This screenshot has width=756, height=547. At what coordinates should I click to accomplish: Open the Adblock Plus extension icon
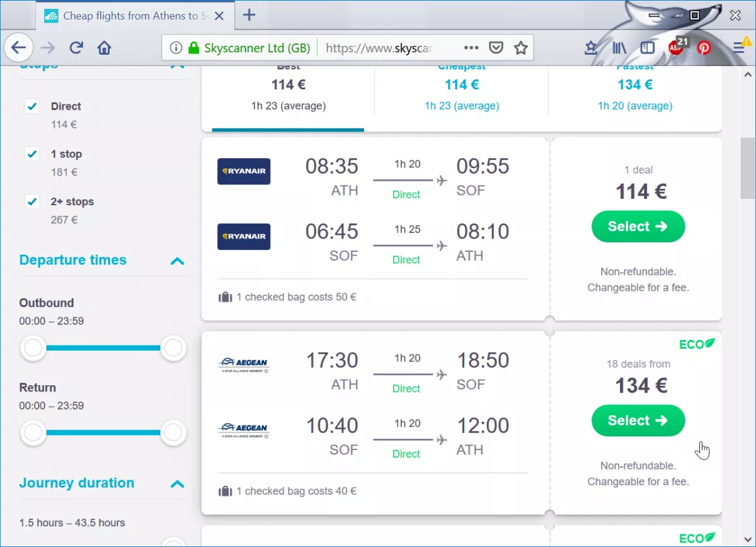click(x=677, y=47)
